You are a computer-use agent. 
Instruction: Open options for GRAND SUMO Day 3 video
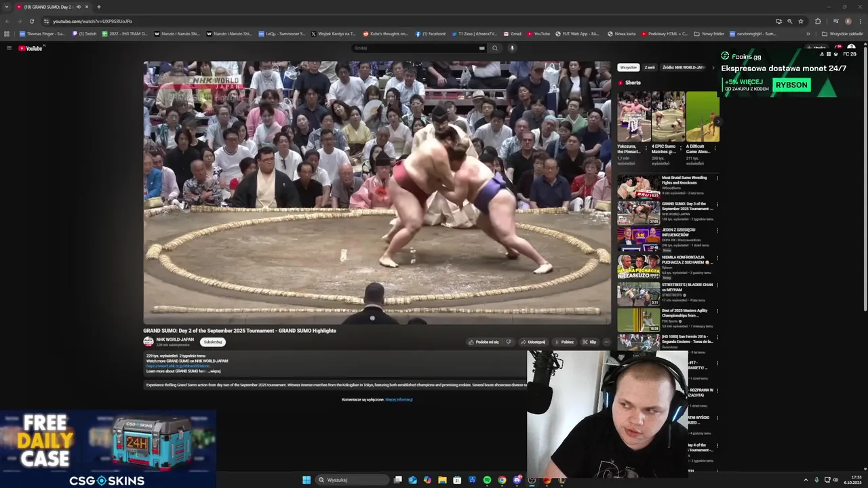point(717,204)
